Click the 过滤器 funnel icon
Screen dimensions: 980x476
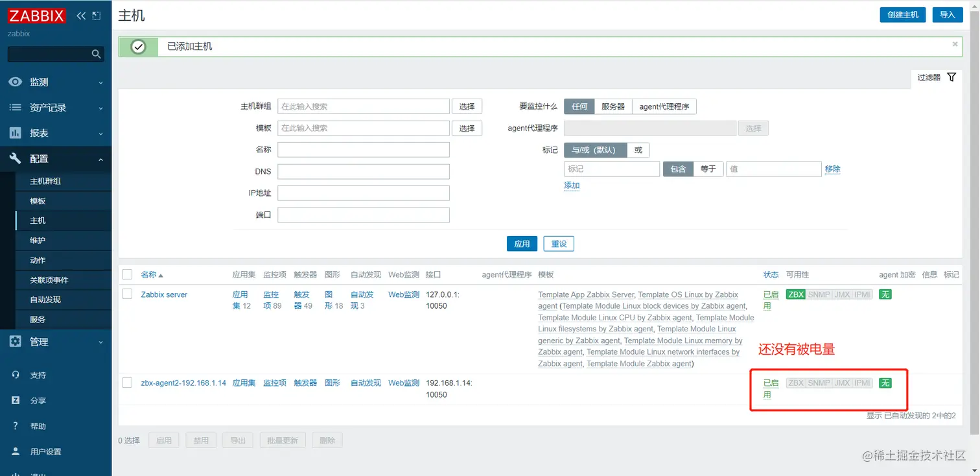pos(951,77)
